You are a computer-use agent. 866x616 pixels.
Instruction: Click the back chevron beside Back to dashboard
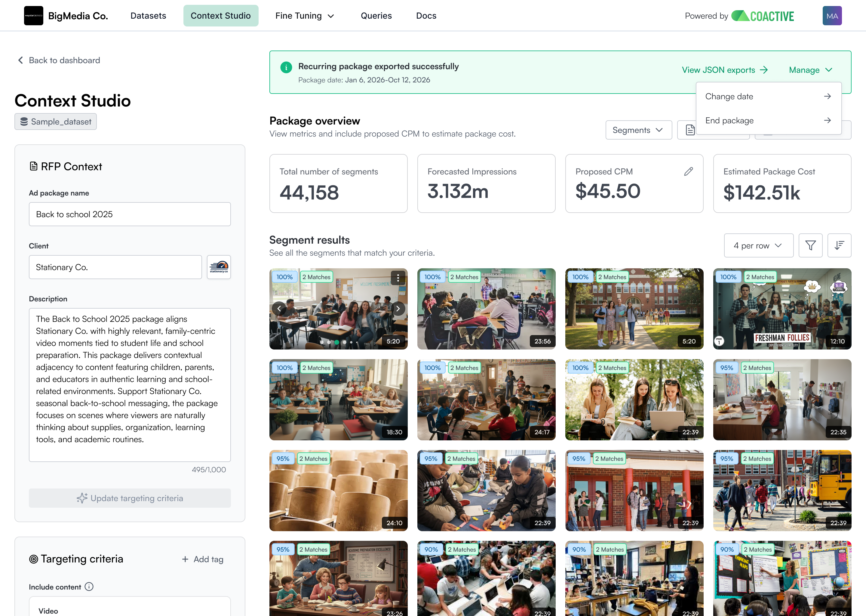pyautogui.click(x=20, y=60)
